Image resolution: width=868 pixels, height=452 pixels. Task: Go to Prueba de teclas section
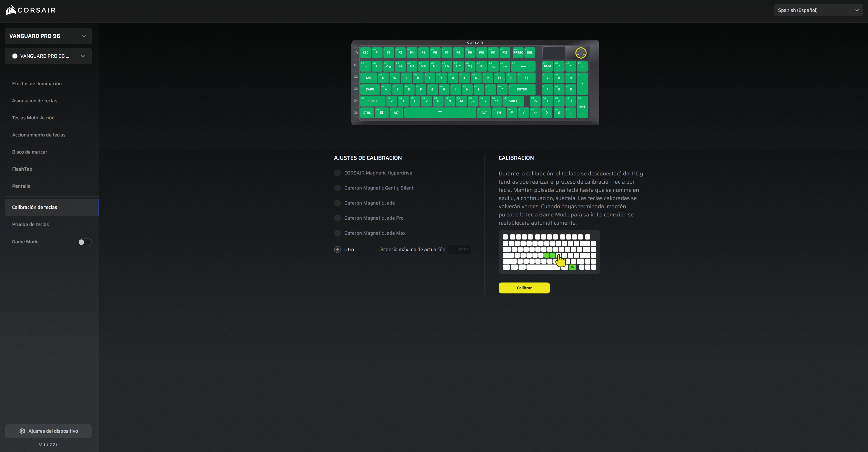[x=30, y=224]
